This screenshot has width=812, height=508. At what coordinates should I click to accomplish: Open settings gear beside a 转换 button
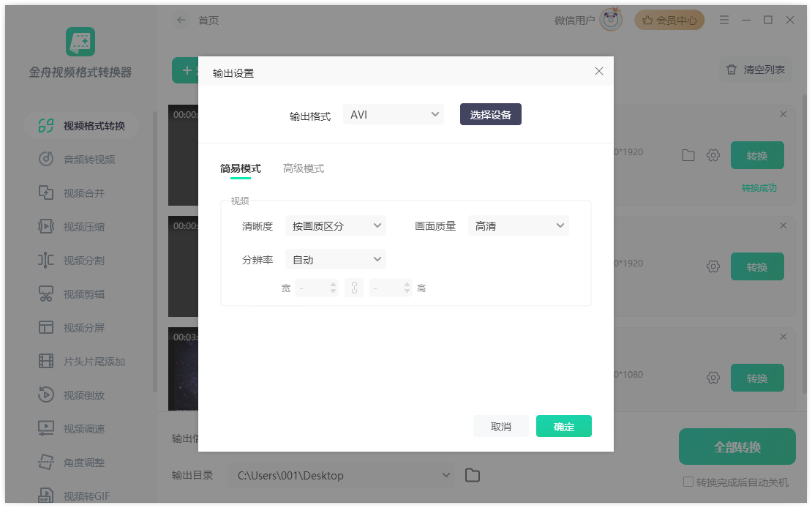[713, 154]
